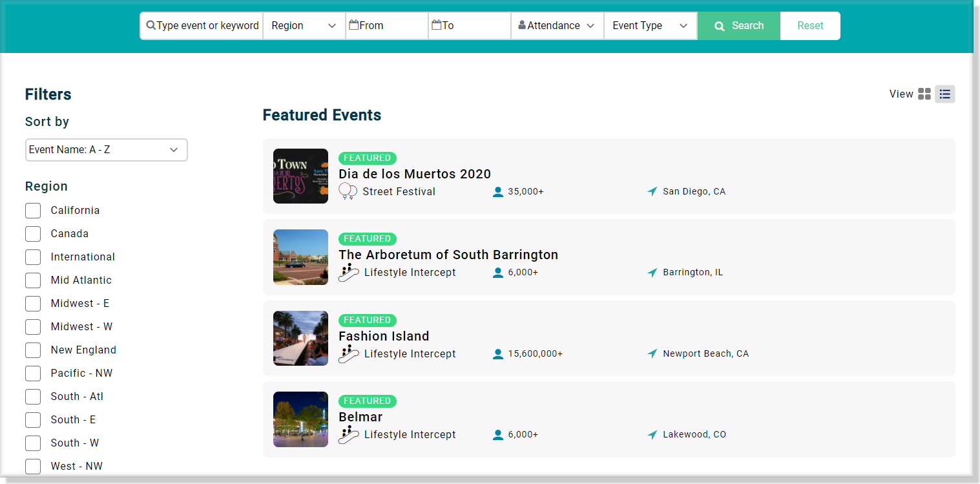Tick the New England checkbox

click(33, 350)
